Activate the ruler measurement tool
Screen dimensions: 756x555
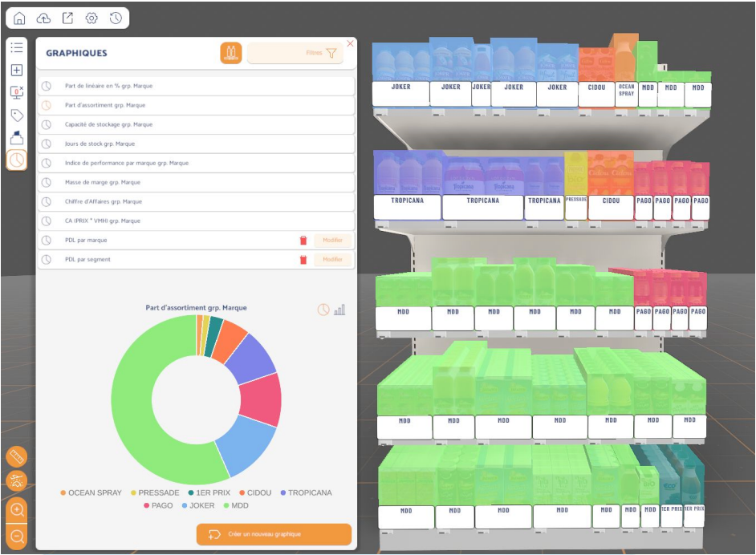(x=17, y=456)
